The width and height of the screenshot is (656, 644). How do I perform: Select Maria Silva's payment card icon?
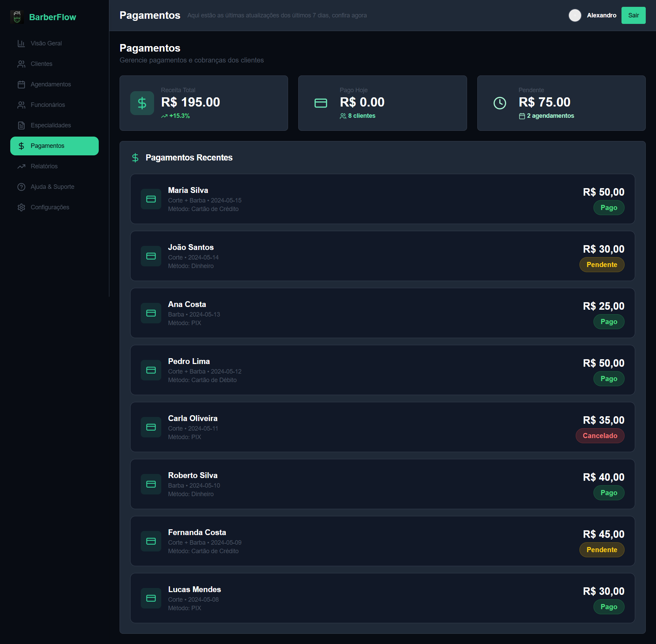click(x=151, y=199)
